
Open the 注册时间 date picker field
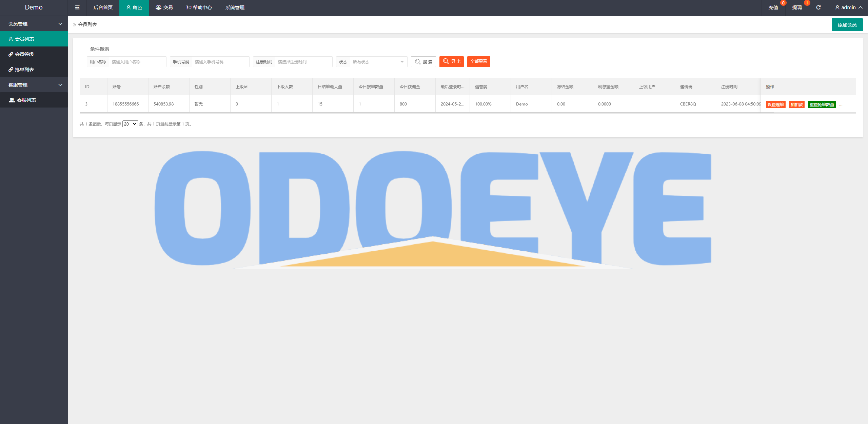tap(303, 62)
